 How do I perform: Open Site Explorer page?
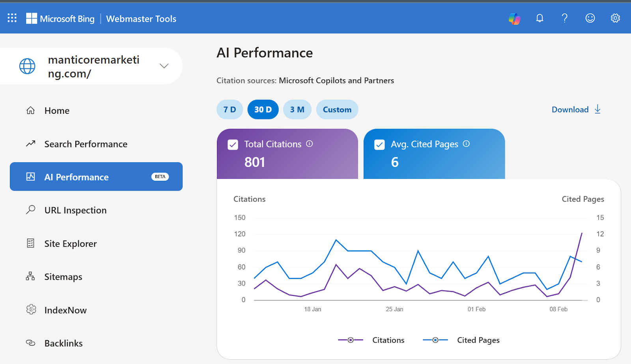pyautogui.click(x=96, y=243)
